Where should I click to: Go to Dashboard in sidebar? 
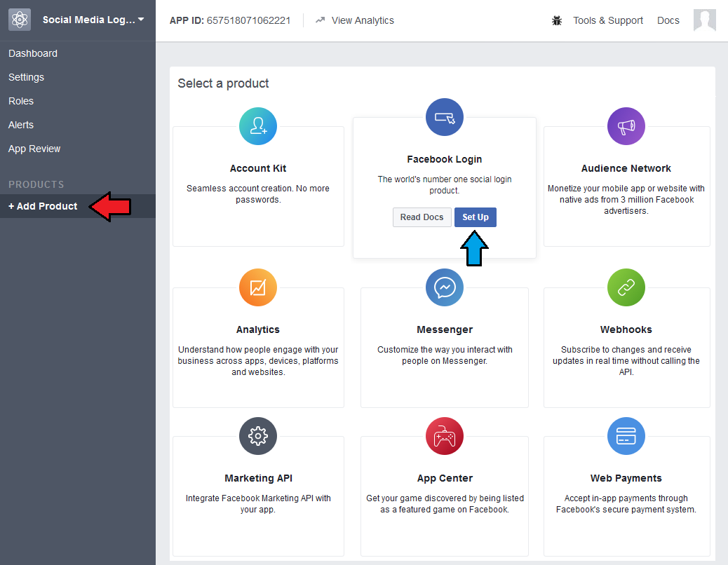pos(33,53)
